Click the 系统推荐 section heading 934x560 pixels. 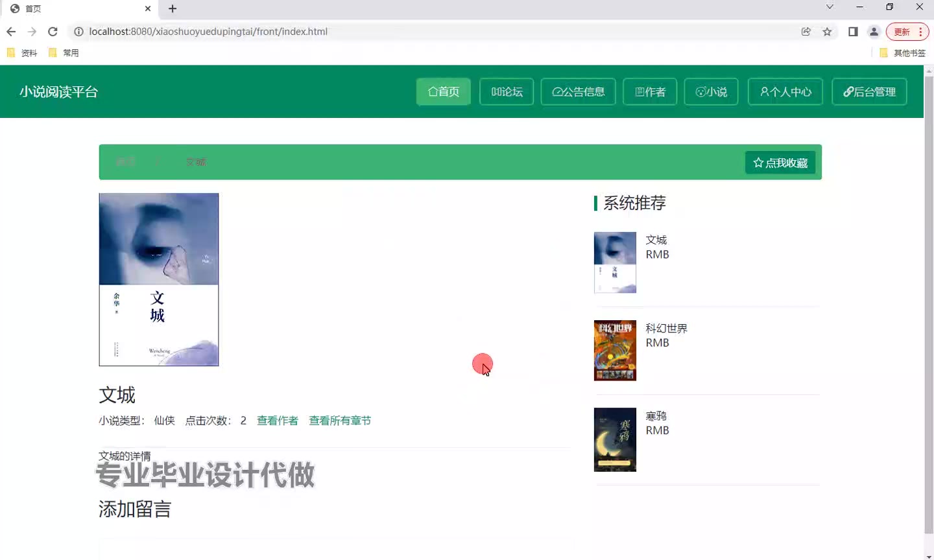click(634, 203)
